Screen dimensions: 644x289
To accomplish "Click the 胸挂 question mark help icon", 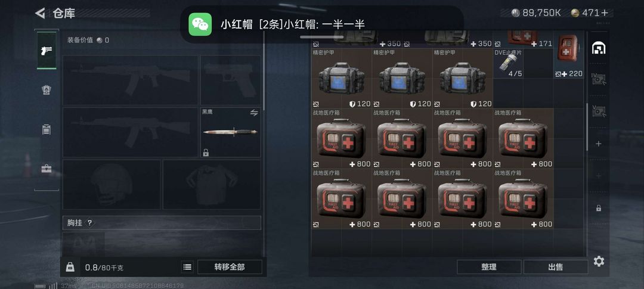I will pos(89,223).
